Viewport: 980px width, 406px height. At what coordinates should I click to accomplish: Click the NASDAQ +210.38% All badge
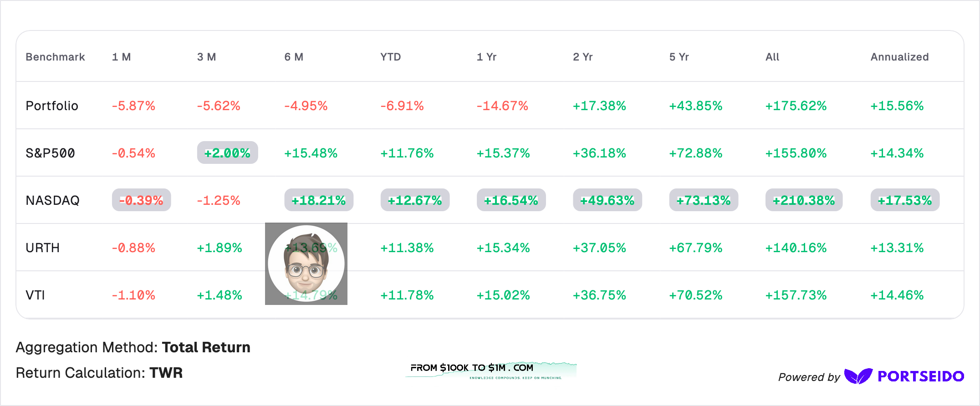point(804,200)
